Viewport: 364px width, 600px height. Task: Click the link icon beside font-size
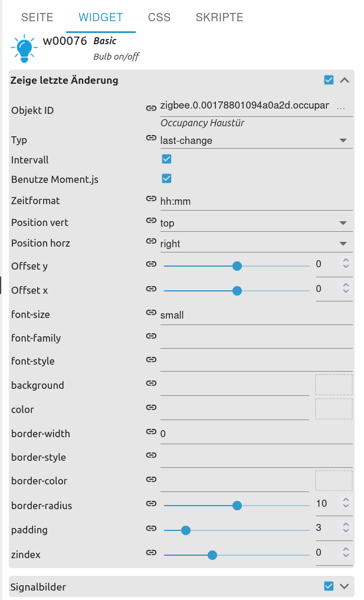tap(151, 313)
